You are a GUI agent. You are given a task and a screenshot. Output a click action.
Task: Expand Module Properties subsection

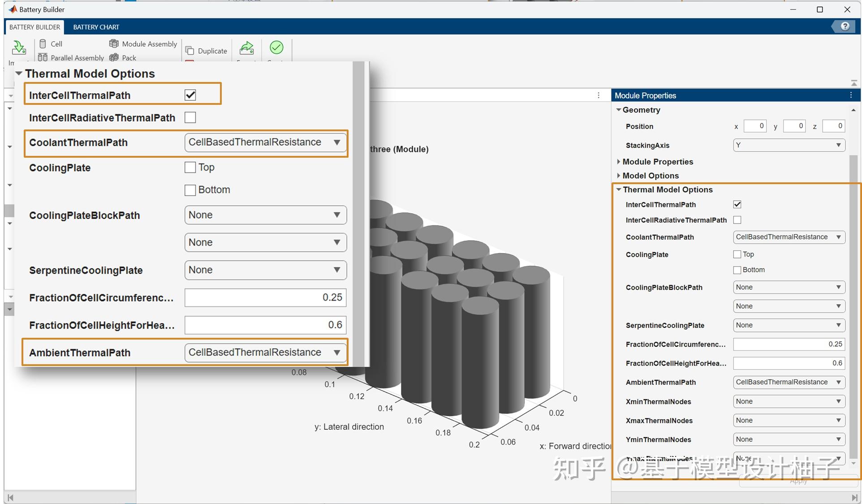tap(657, 162)
